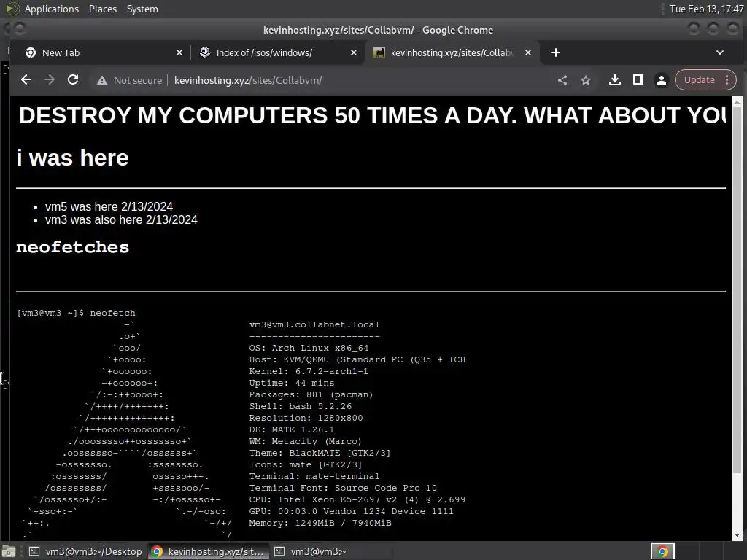The image size is (747, 560).
Task: Click 'Packages: 801 (pacman)' line
Action: (x=311, y=394)
